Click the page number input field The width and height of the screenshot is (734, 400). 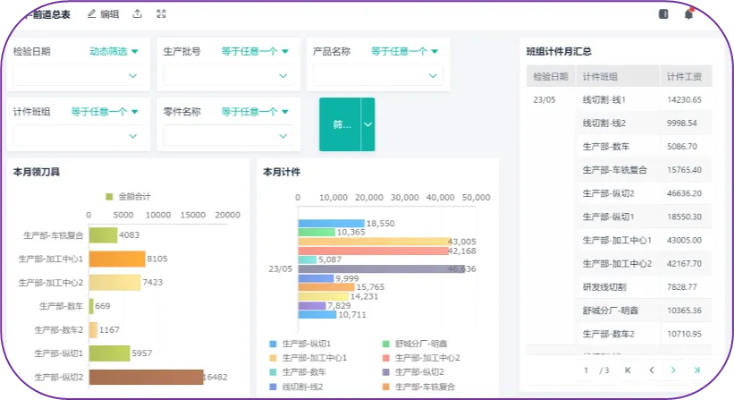pyautogui.click(x=587, y=370)
